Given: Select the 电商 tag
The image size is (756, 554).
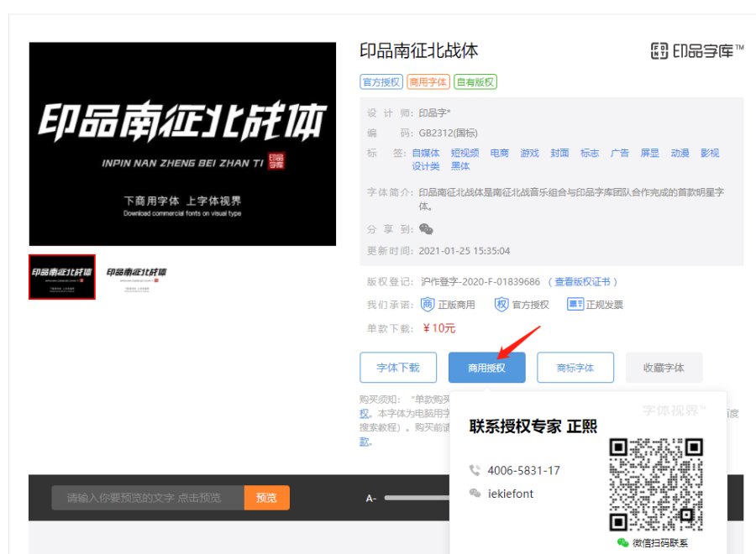Looking at the screenshot, I should (x=500, y=154).
